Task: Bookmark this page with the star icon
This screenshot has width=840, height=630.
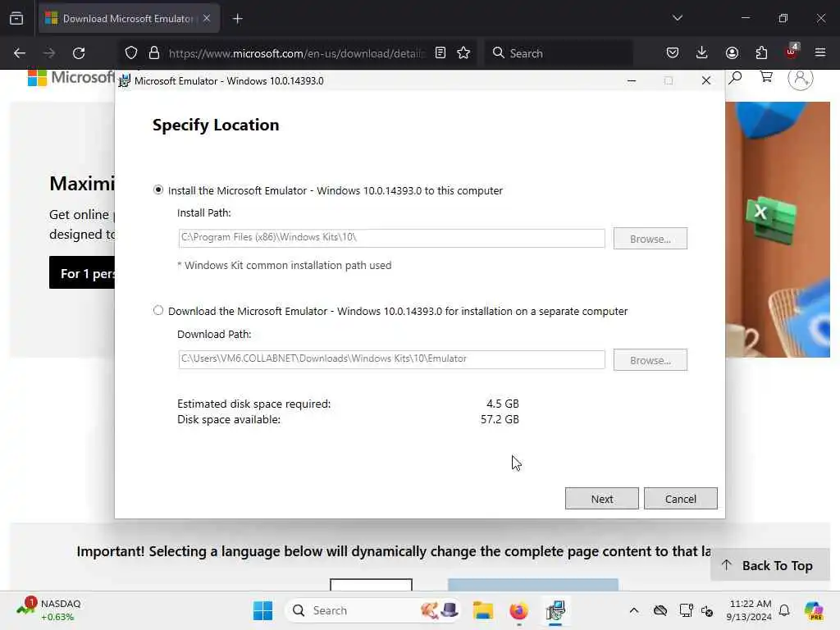Action: [x=463, y=52]
